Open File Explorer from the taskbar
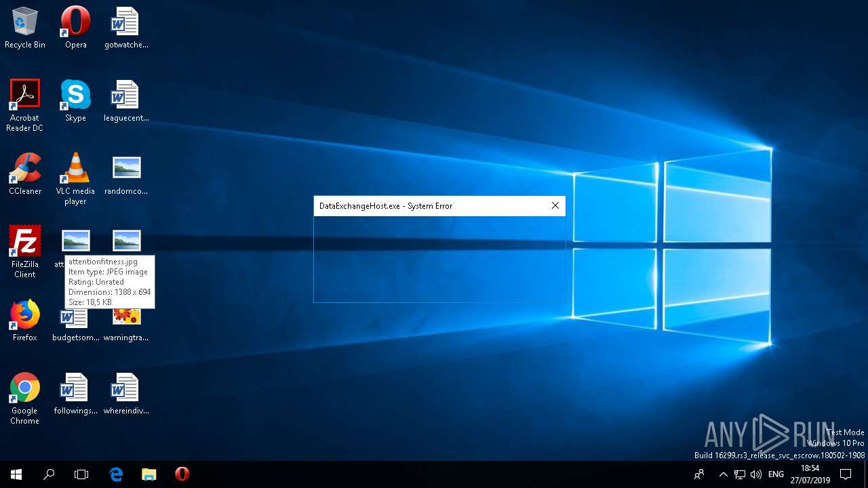Image resolution: width=868 pixels, height=488 pixels. (x=149, y=474)
